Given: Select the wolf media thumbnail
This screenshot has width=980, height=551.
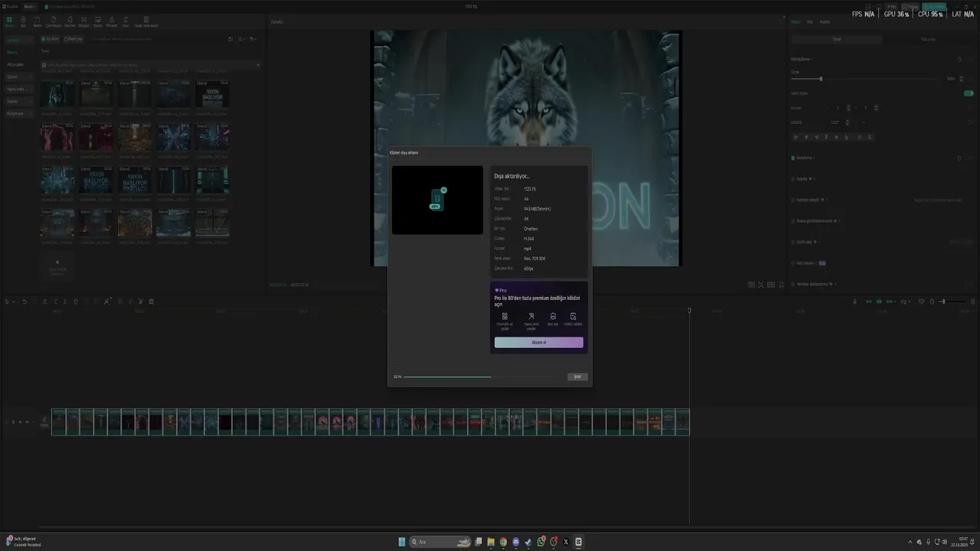Looking at the screenshot, I should [57, 93].
